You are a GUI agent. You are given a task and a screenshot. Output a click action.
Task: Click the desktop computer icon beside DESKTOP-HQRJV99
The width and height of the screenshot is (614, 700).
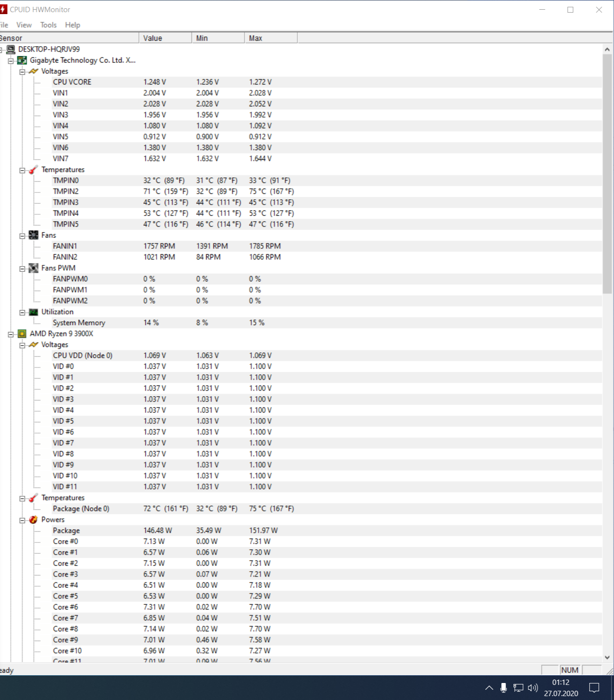[11, 49]
